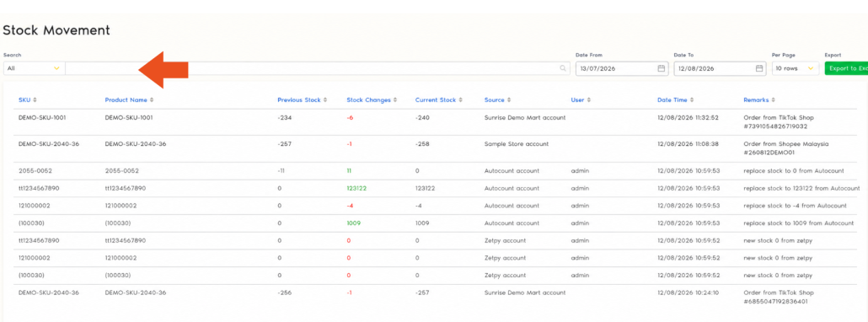Sort by Current Stock column arrows
868x322 pixels.
[x=461, y=100]
